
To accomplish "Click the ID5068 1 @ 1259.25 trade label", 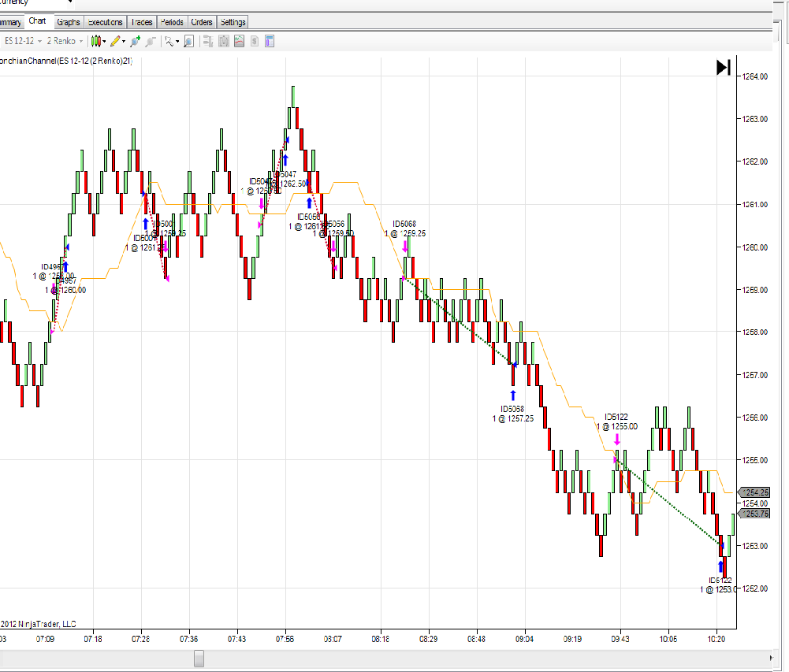I will [405, 229].
